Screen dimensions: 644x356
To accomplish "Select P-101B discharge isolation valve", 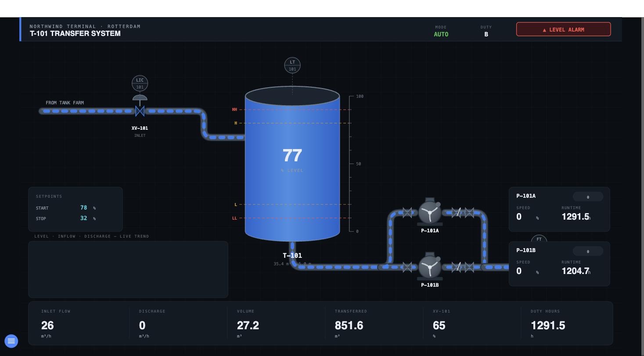I will pyautogui.click(x=469, y=267).
